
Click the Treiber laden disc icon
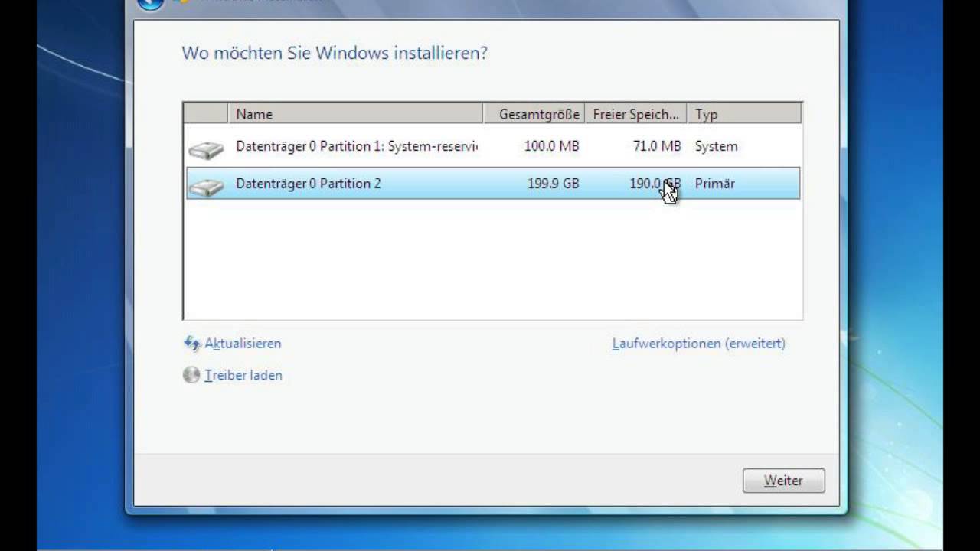191,375
